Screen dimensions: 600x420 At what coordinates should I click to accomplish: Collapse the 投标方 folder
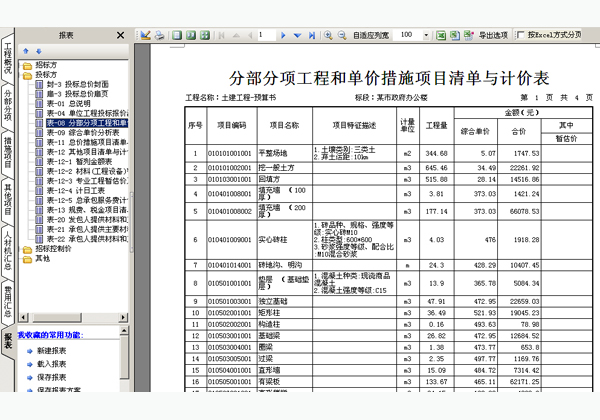(40, 75)
